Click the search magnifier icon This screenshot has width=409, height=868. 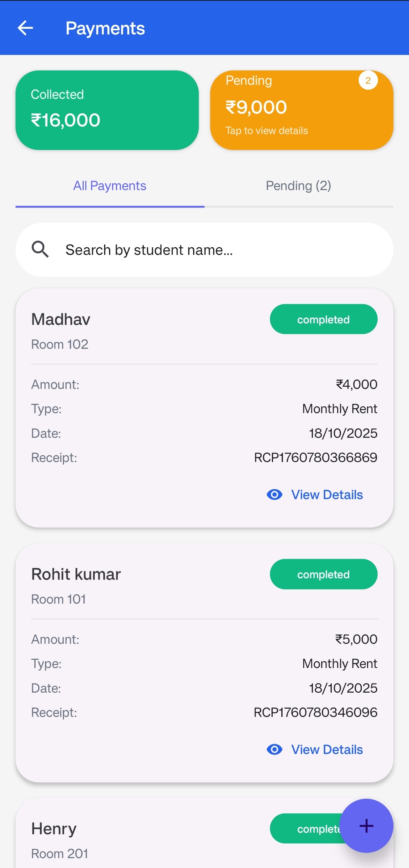tap(40, 250)
